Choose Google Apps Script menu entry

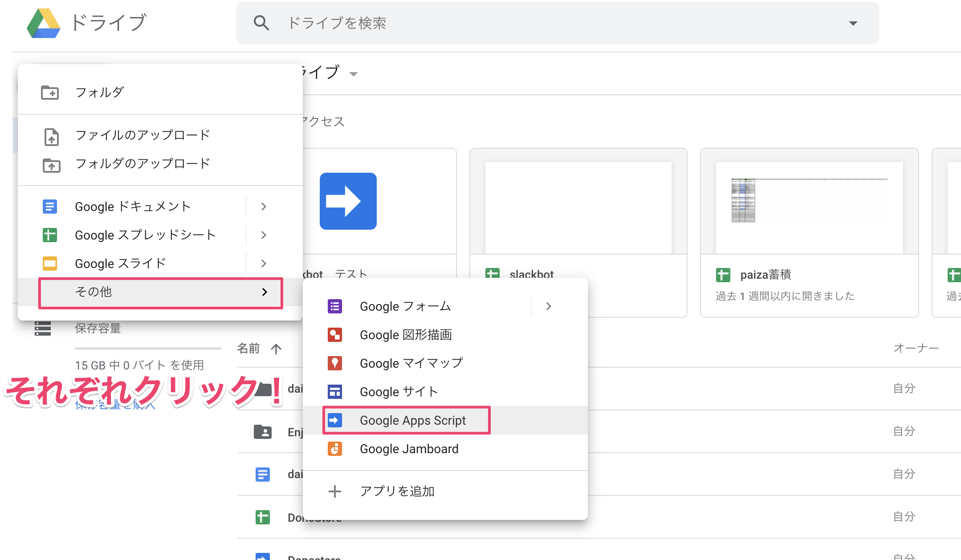click(412, 420)
